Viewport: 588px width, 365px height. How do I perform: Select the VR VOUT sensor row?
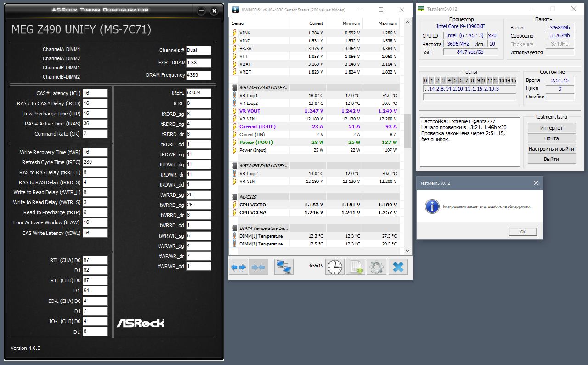pos(316,111)
